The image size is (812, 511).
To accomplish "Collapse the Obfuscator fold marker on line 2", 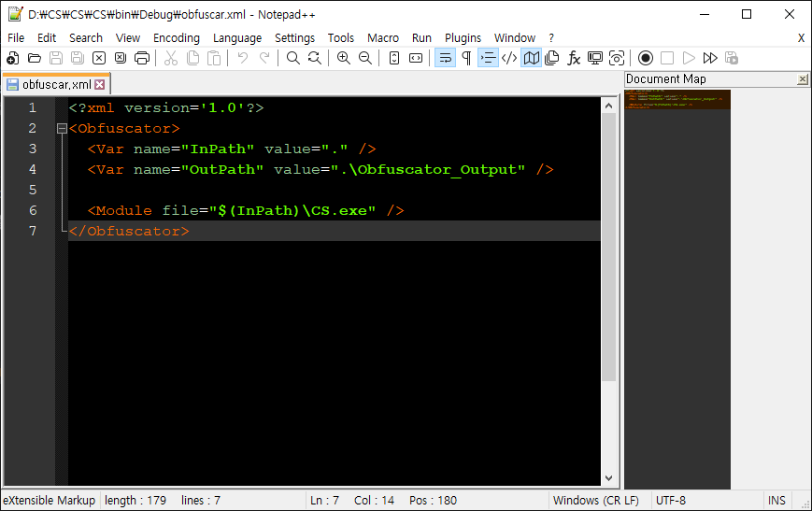I will pos(62,128).
